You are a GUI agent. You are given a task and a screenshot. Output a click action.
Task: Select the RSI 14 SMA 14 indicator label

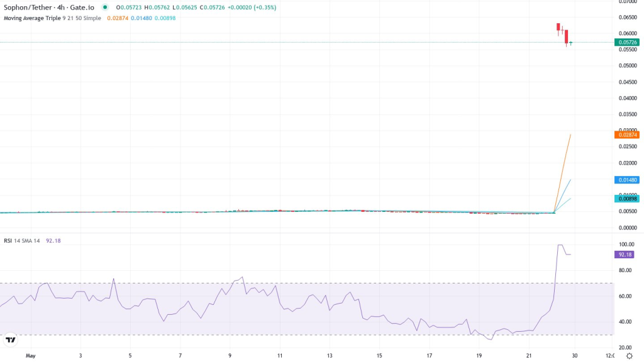pos(22,241)
